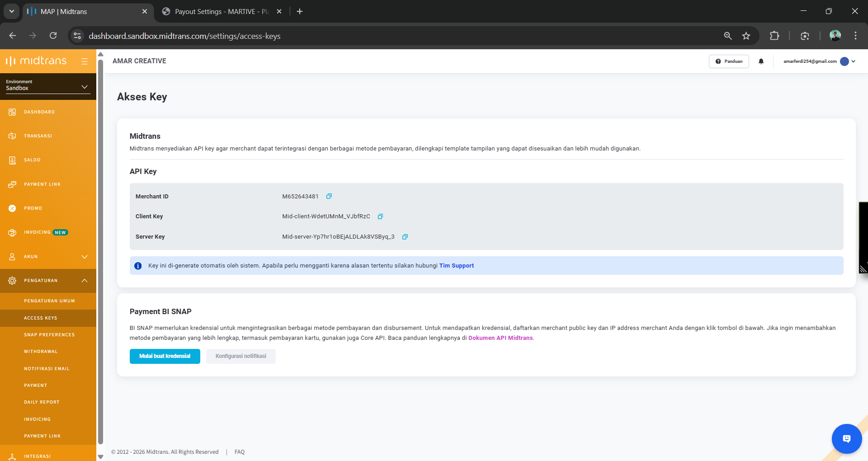
Task: Click the browser address bar URL
Action: pos(184,36)
